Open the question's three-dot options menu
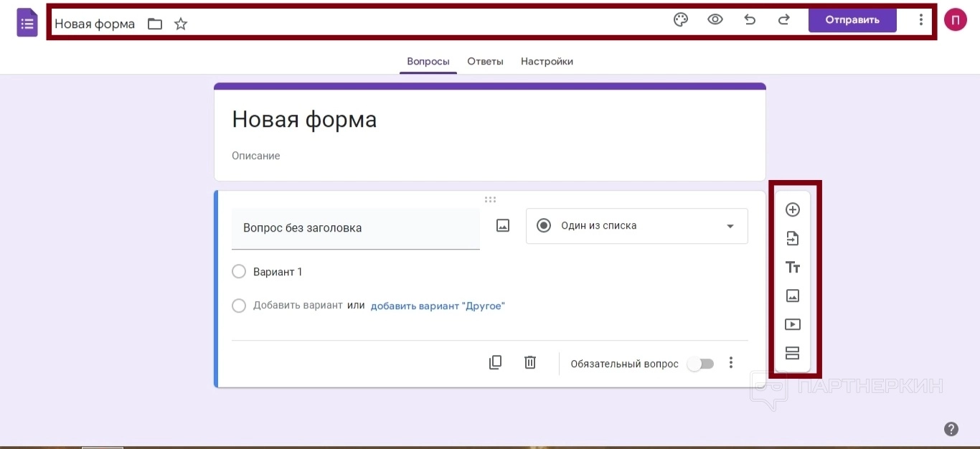Image resolution: width=980 pixels, height=449 pixels. point(731,363)
